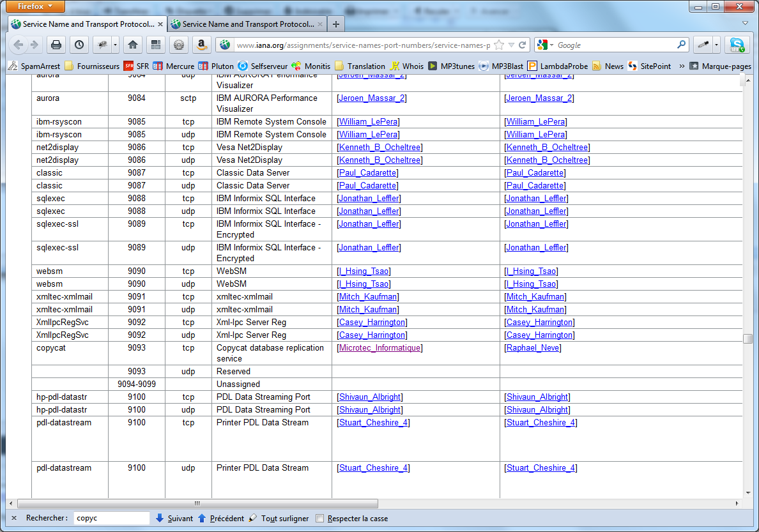Open dropdown arrow next to the bug icon
The height and width of the screenshot is (532, 759).
(x=115, y=45)
